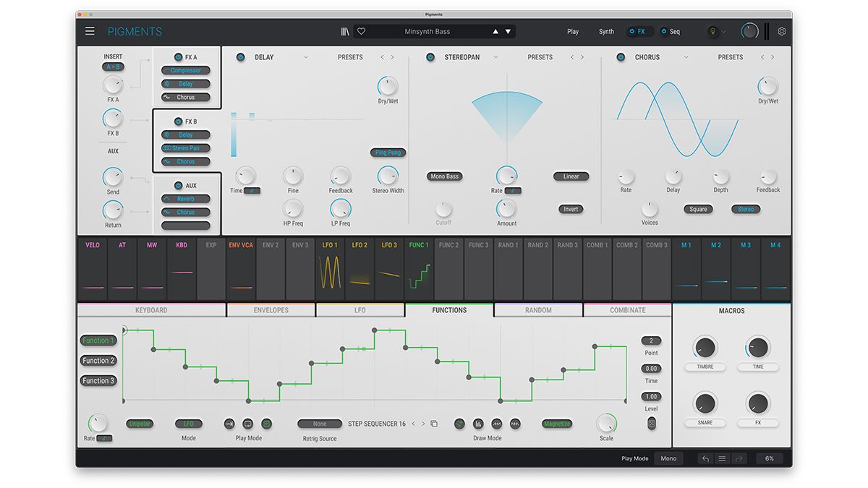Select Function 2
Screen dimensions: 868x488
pos(98,361)
